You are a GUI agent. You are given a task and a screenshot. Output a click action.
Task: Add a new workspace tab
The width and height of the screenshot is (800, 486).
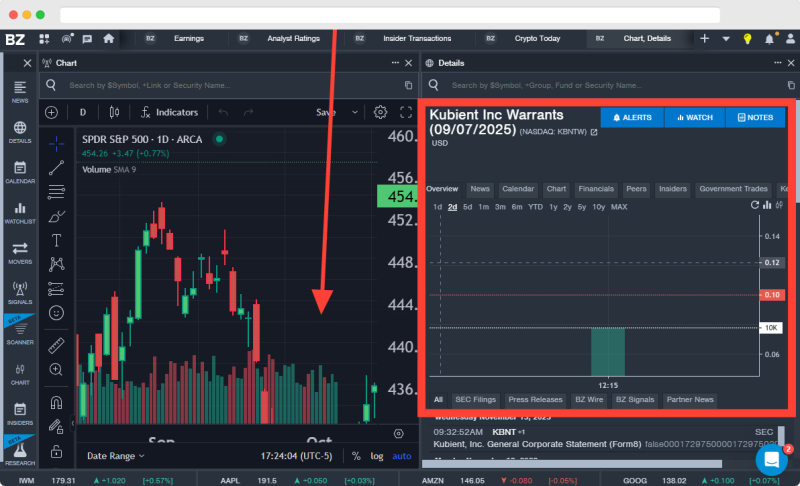(x=705, y=39)
